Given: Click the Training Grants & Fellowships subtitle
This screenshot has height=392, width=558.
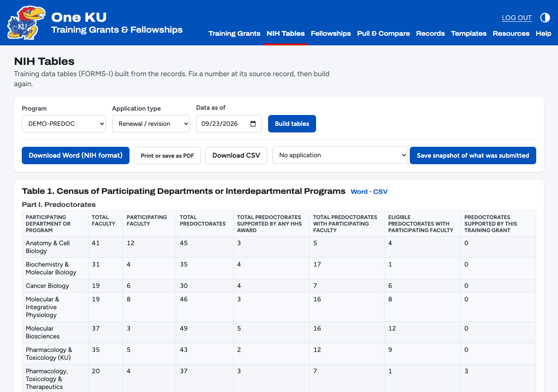Looking at the screenshot, I should tap(117, 30).
